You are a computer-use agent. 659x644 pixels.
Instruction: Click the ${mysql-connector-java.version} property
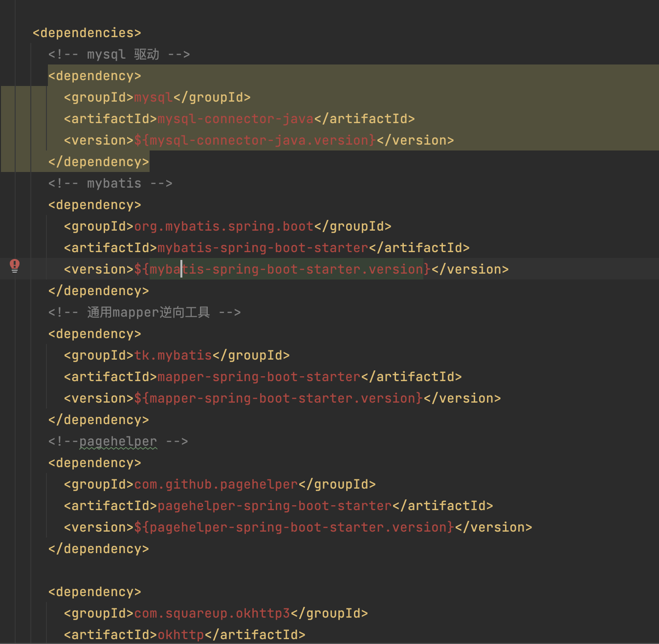pos(255,140)
